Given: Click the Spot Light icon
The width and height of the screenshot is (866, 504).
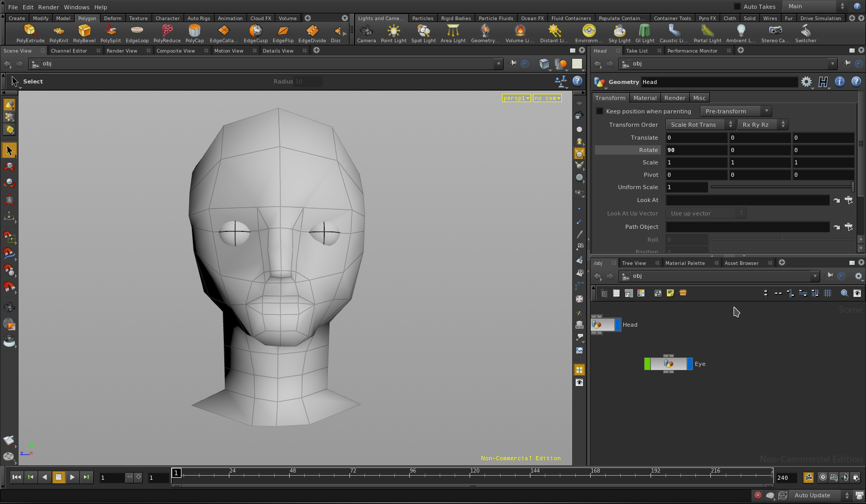Looking at the screenshot, I should tap(423, 31).
